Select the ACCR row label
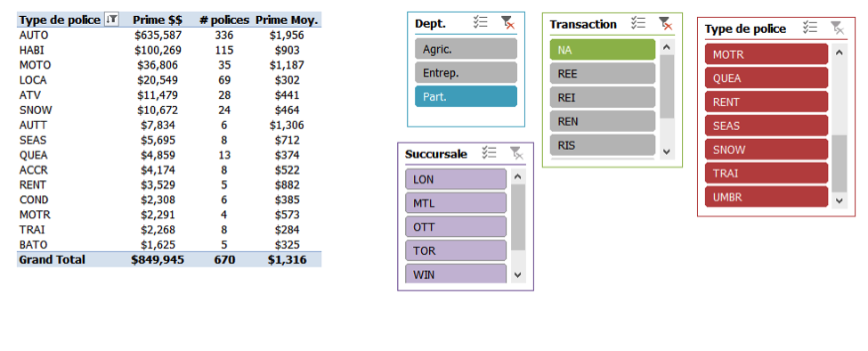 point(33,170)
